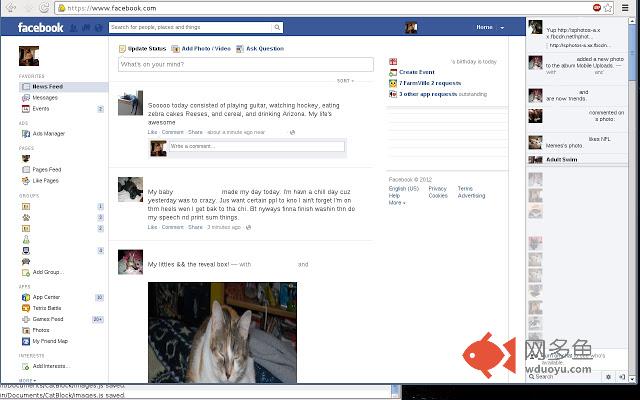Open Photos app in sidebar
Screen dimensions: 640x400
click(41, 330)
